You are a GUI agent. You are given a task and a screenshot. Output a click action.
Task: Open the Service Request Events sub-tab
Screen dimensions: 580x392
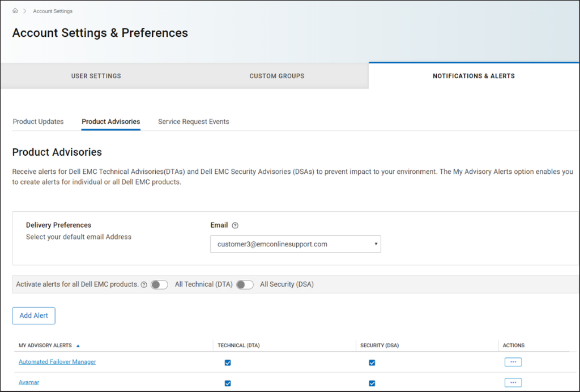pos(193,122)
